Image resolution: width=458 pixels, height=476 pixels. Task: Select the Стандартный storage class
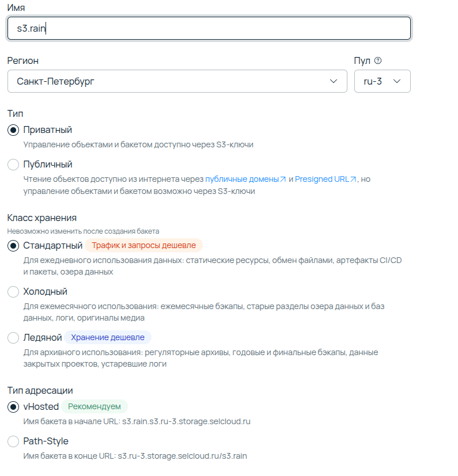click(13, 246)
